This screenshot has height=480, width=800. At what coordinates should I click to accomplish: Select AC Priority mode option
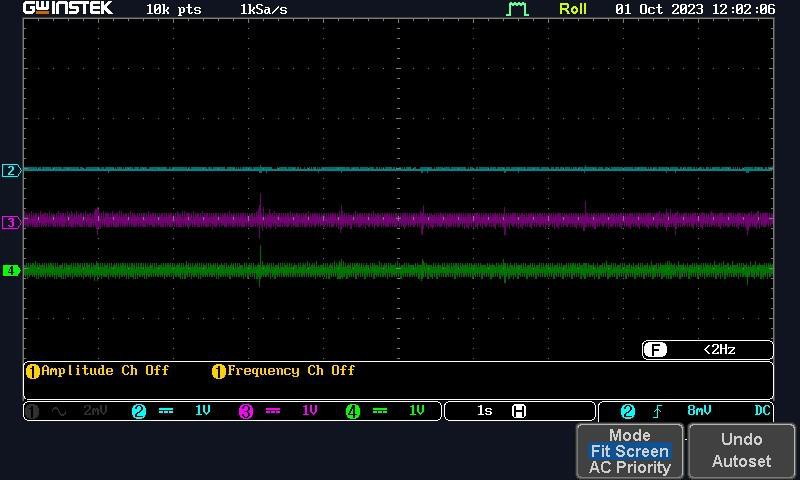tap(629, 467)
